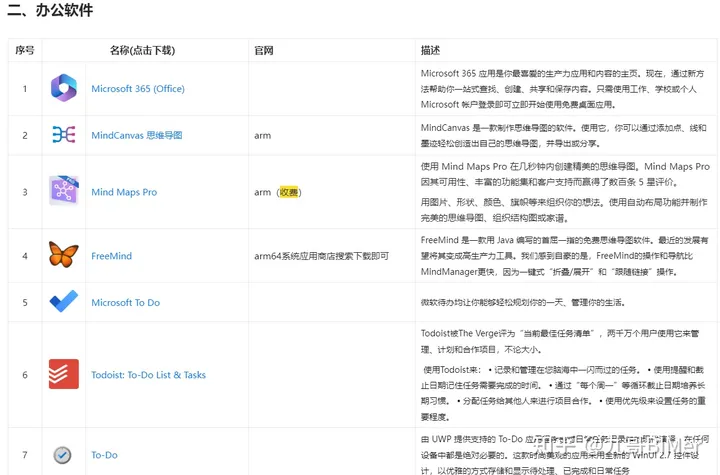Viewport: 720px width, 475px height.
Task: Click row number 6 cell
Action: 25,375
